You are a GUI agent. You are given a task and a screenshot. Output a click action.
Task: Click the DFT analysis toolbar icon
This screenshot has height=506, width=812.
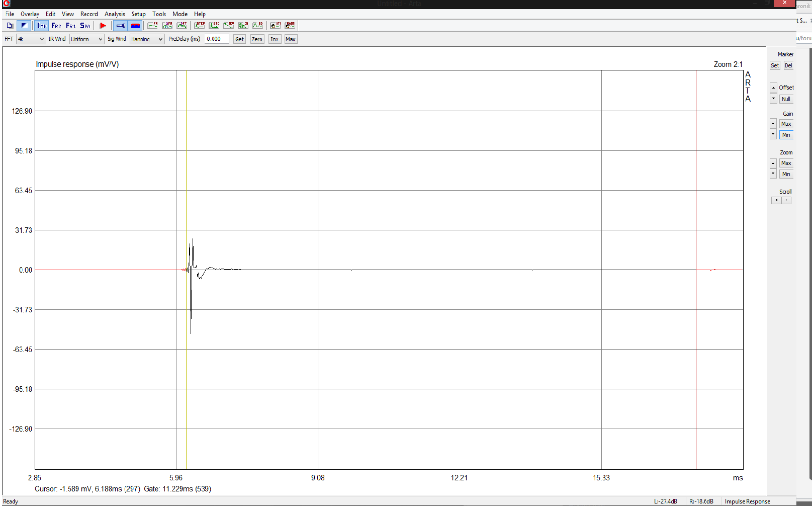click(182, 26)
